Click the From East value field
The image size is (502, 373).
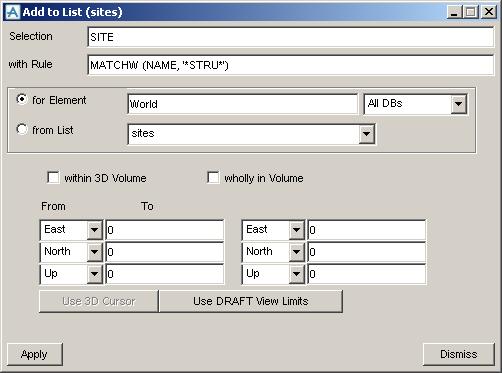pos(165,230)
